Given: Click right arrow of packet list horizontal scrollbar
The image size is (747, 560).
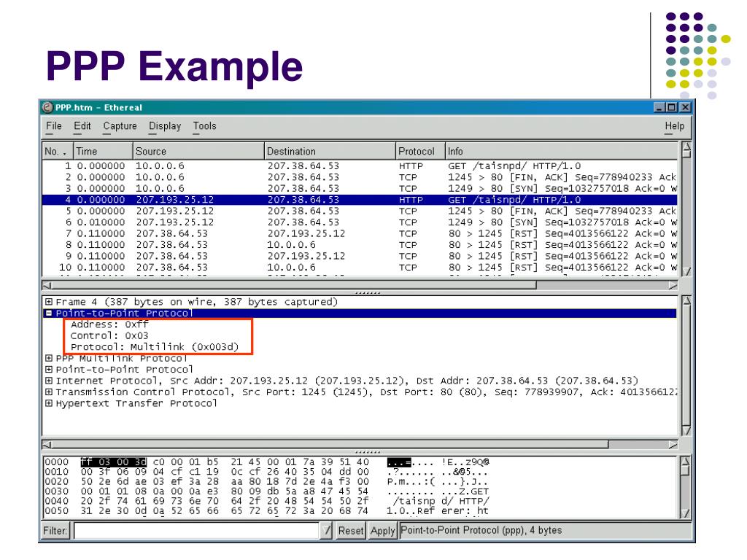Looking at the screenshot, I should click(673, 285).
